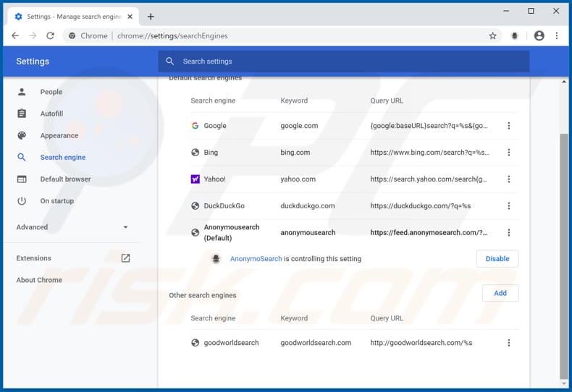This screenshot has width=572, height=392.
Task: Open Chrome's three-dot main menu
Action: 557,35
